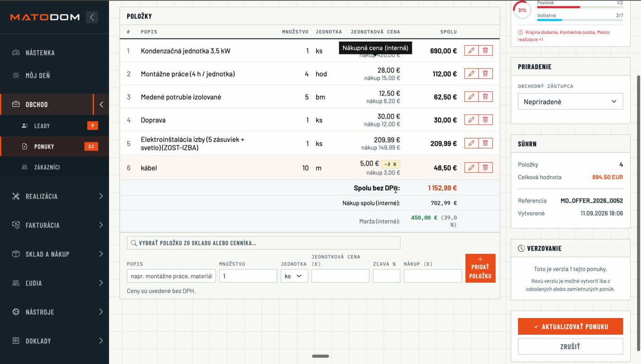Click the Jednotková cena input field
The width and height of the screenshot is (641, 364).
(341, 276)
